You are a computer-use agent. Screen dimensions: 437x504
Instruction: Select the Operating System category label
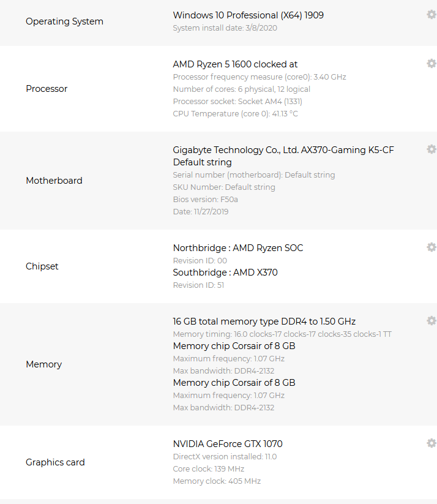click(x=64, y=21)
